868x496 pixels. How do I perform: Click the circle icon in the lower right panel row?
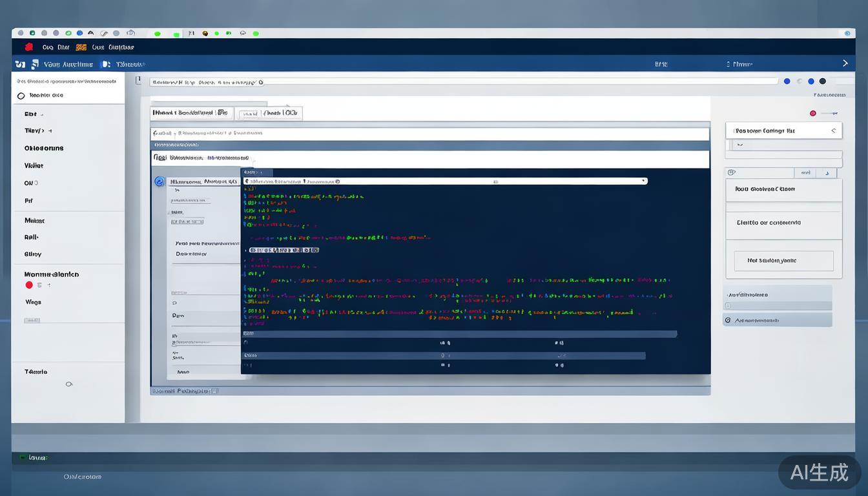(728, 320)
